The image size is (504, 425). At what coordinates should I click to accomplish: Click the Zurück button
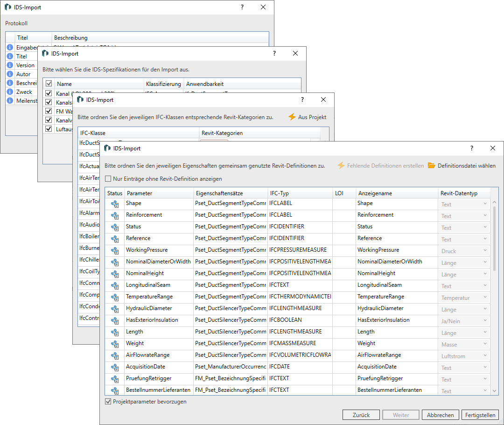[x=361, y=415]
